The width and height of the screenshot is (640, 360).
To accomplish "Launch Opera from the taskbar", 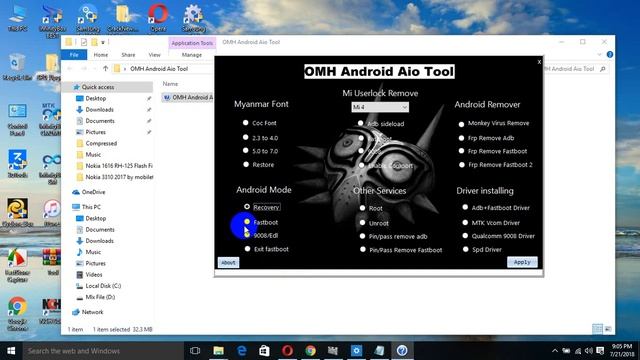I will (287, 351).
